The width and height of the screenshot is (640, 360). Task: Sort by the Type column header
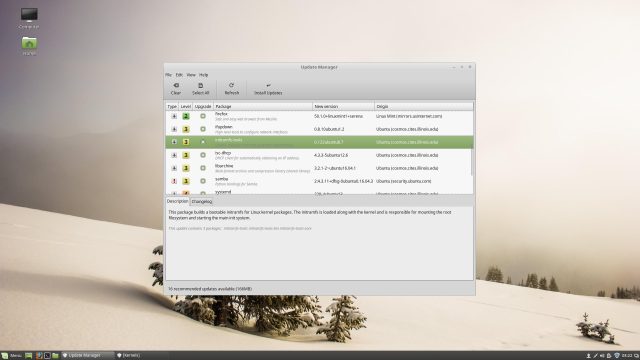click(172, 107)
